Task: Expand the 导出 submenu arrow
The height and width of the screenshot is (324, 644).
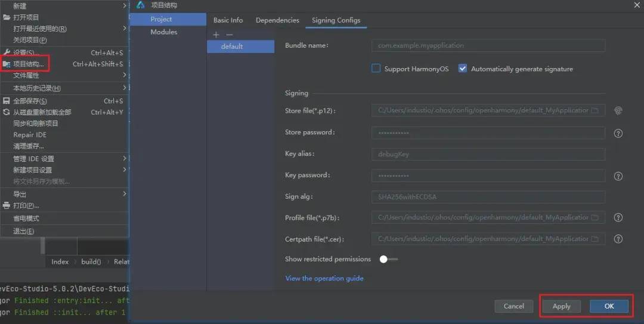Action: (x=125, y=194)
